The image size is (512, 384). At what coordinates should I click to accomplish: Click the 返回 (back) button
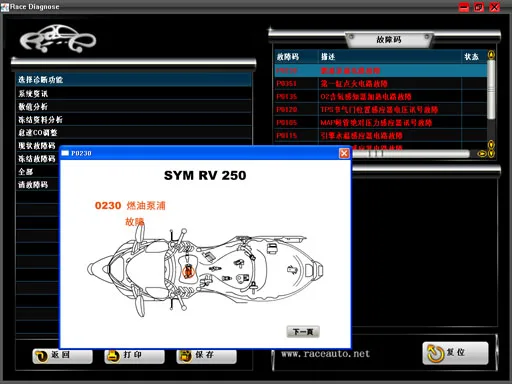click(62, 356)
